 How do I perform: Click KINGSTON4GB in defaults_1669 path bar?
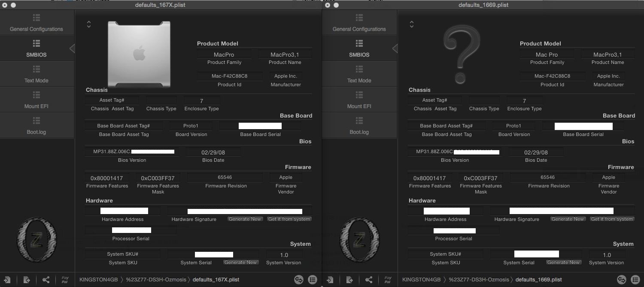tap(422, 280)
